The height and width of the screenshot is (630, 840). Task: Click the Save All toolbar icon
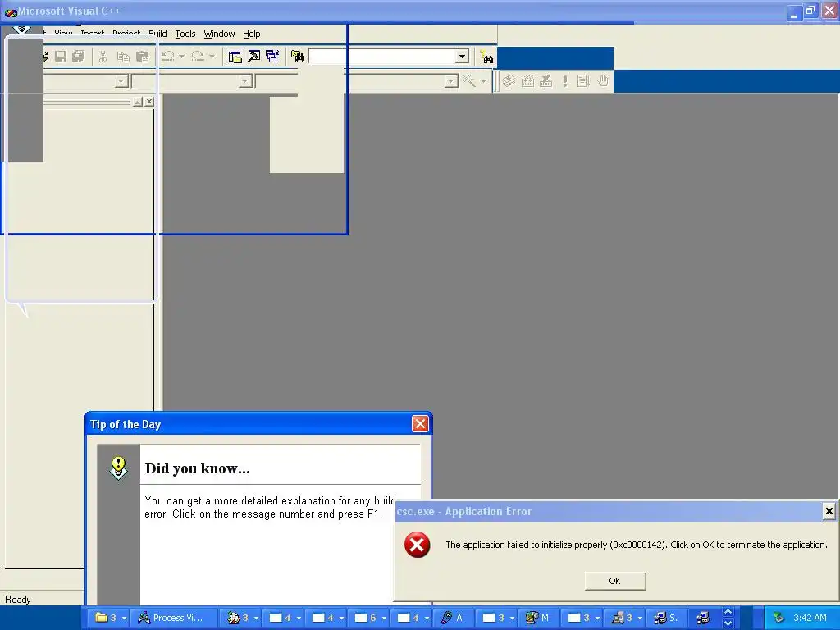click(x=79, y=57)
